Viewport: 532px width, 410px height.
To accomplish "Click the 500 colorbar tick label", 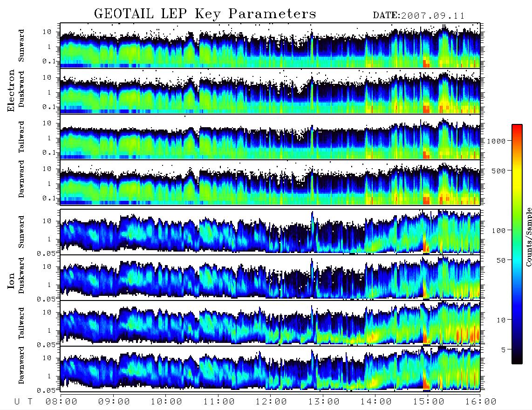I will click(499, 171).
